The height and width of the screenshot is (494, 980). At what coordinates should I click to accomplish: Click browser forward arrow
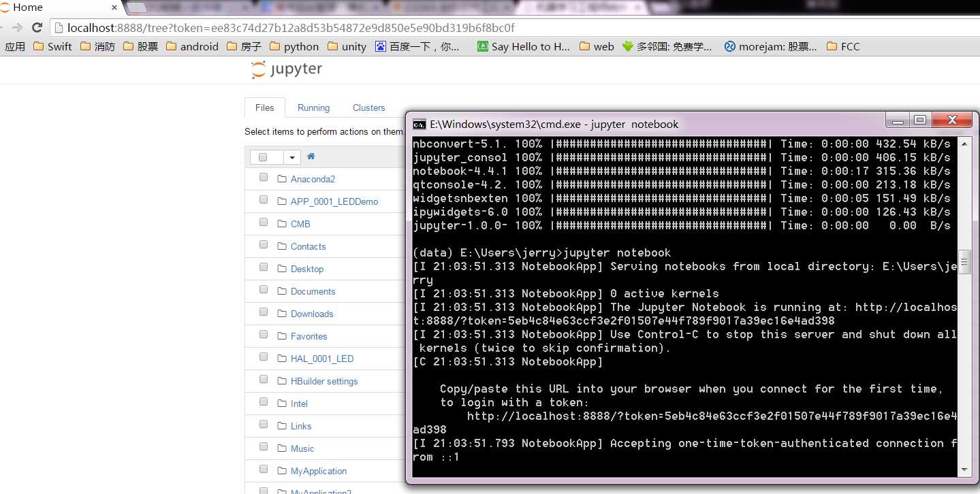point(17,28)
